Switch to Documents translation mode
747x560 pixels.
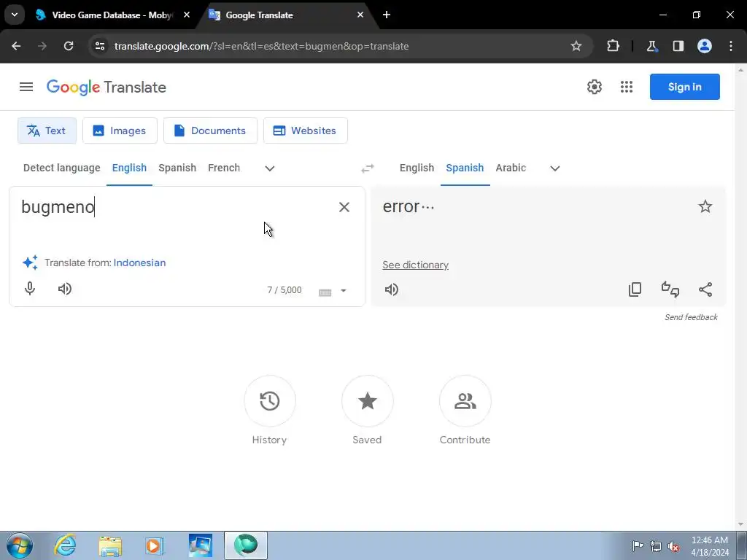point(210,131)
